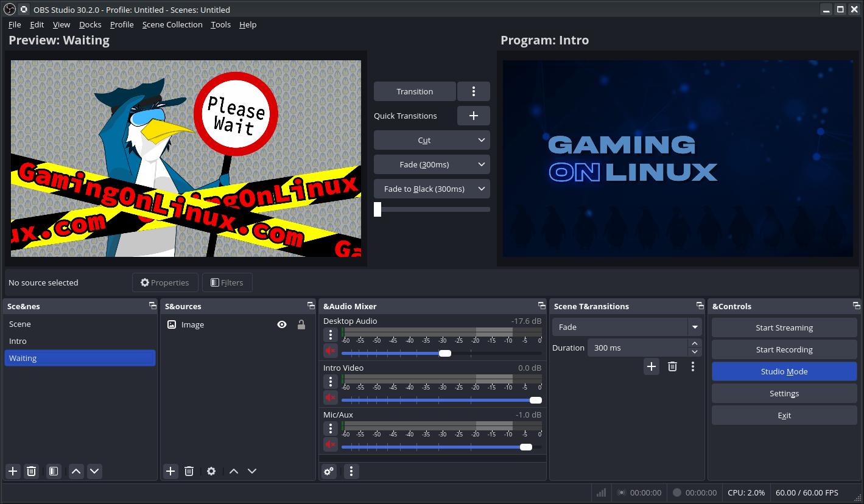This screenshot has height=504, width=864.
Task: Expand Fade to Black (300ms) dropdown
Action: coord(482,189)
